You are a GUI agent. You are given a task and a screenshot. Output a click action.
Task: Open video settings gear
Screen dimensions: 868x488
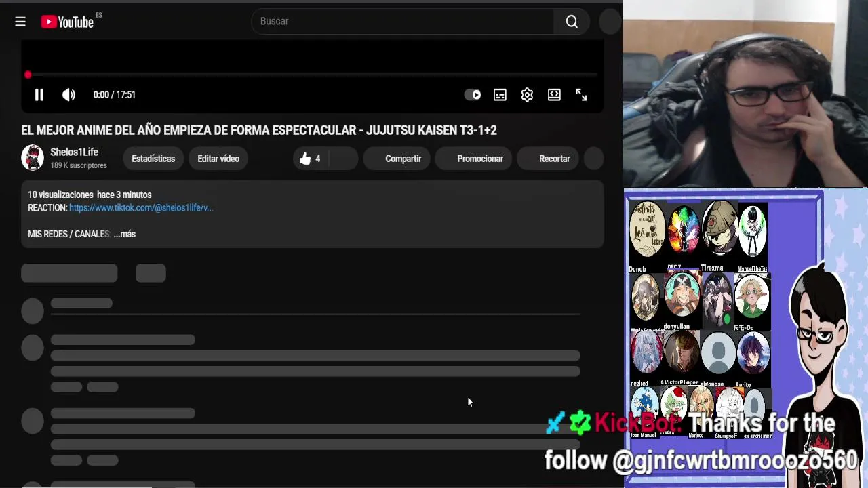tap(527, 95)
